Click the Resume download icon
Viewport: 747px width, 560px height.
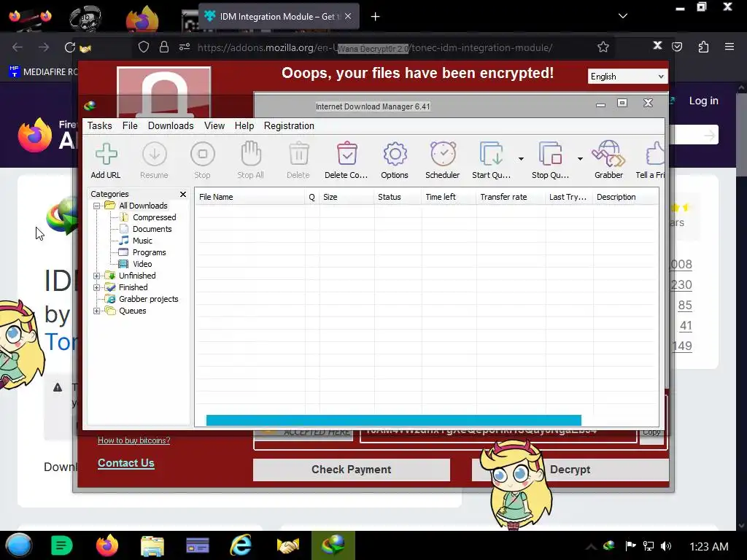pyautogui.click(x=155, y=155)
